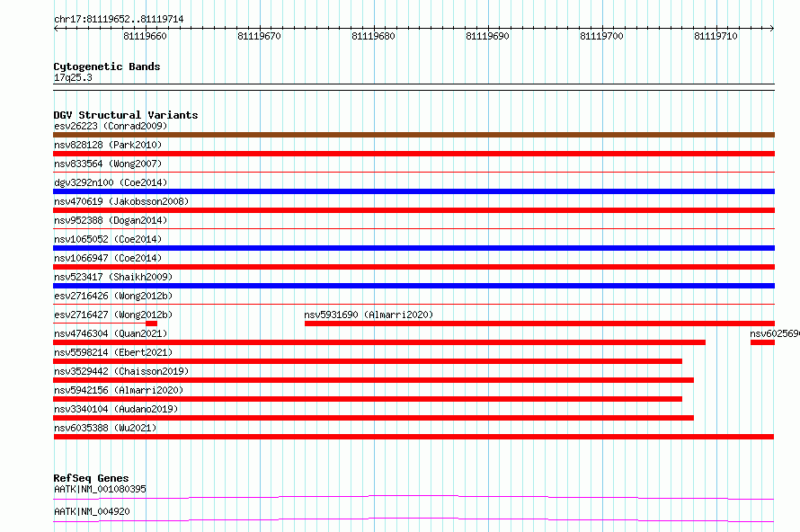
Task: Open variant nsv3340104 (Audano2019) label
Action: click(116, 409)
